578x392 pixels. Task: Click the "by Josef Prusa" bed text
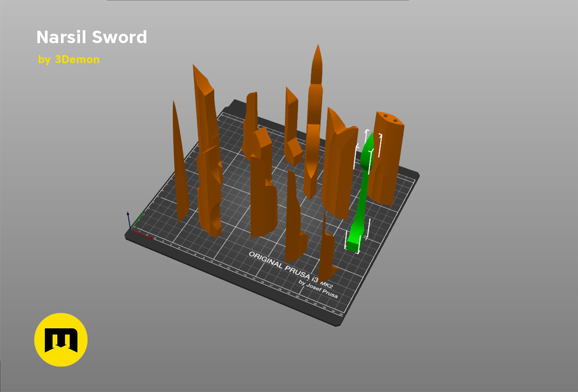pos(317,289)
